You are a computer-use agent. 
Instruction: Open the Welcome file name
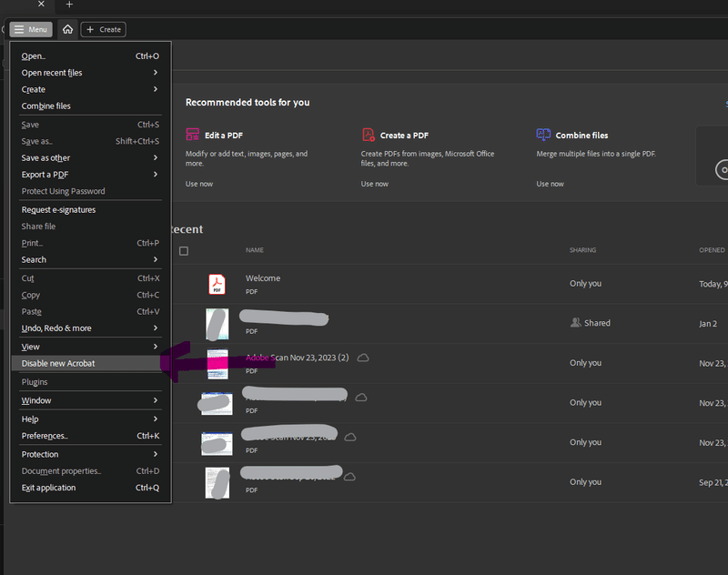click(263, 278)
